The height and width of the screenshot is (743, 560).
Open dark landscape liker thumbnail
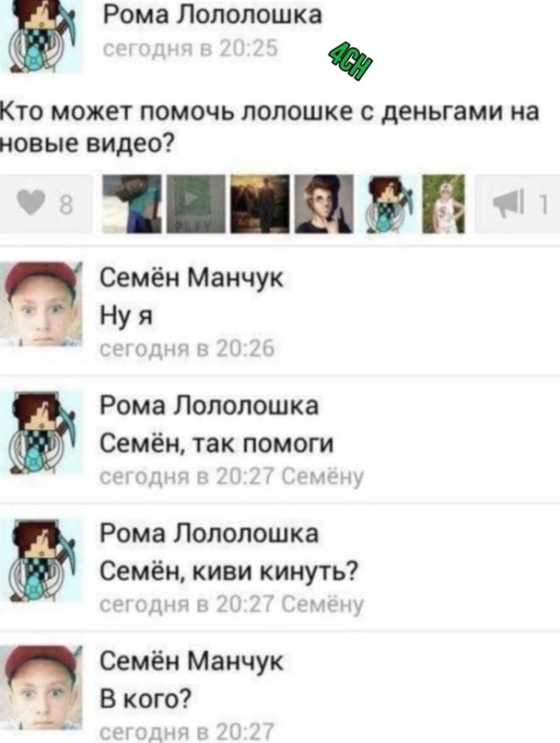[x=260, y=203]
